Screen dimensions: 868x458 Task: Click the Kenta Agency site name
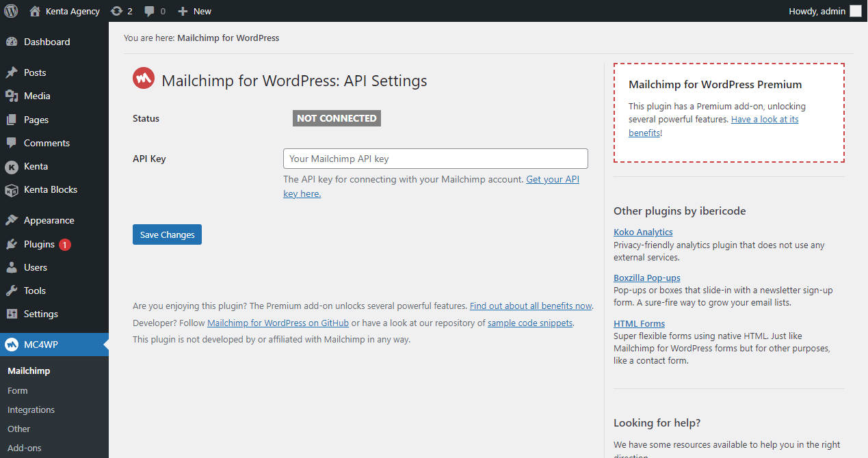tap(73, 12)
